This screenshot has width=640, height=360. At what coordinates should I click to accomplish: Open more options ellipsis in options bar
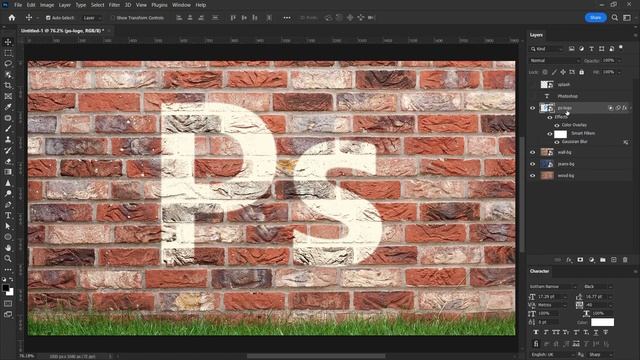287,18
